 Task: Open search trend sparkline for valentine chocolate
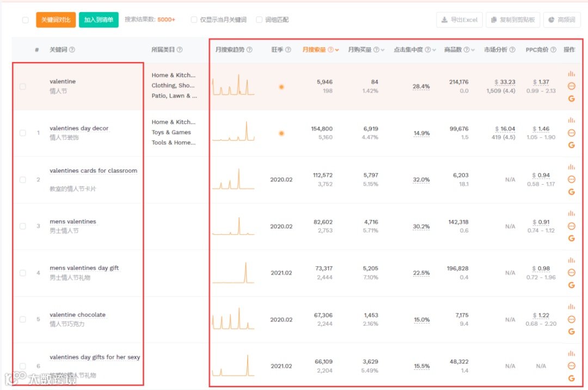(x=233, y=319)
